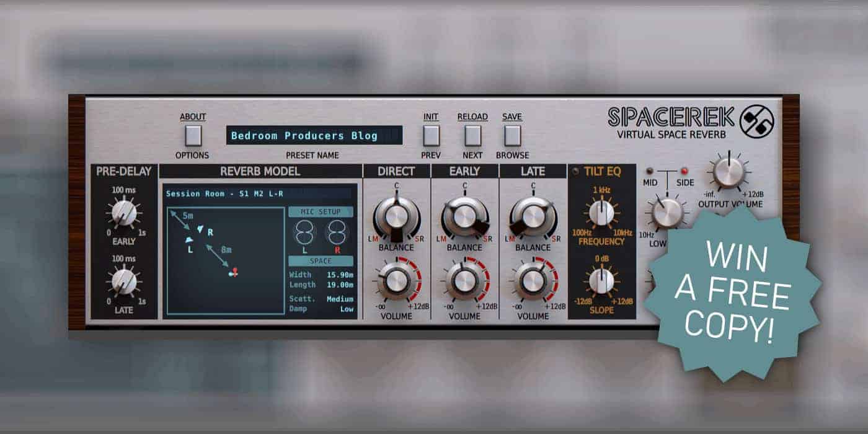Viewport: 868px width, 434px height.
Task: Click the Reload/Next preset button
Action: [472, 135]
